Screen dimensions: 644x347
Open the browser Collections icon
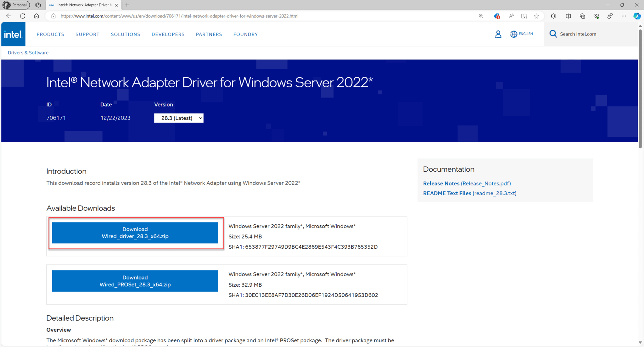point(582,16)
